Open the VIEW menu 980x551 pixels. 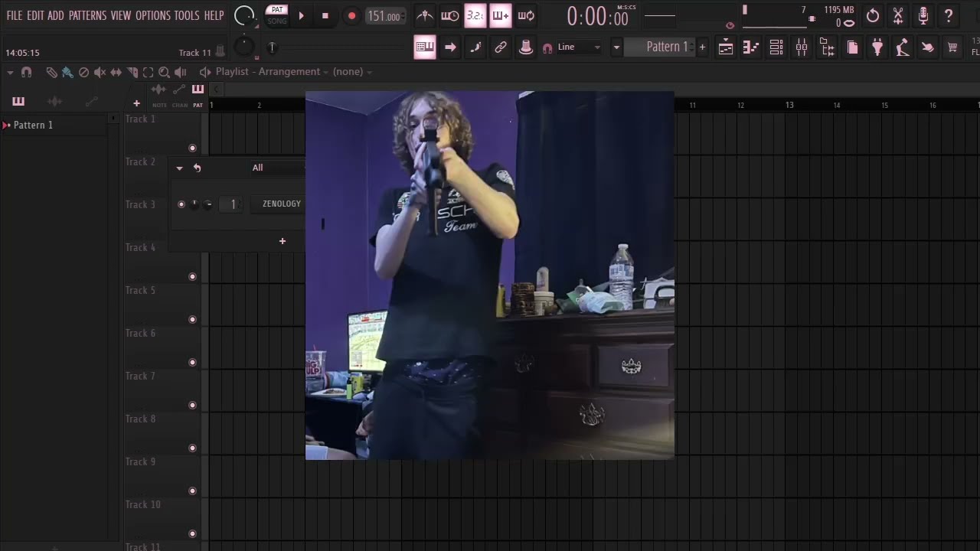pos(121,15)
